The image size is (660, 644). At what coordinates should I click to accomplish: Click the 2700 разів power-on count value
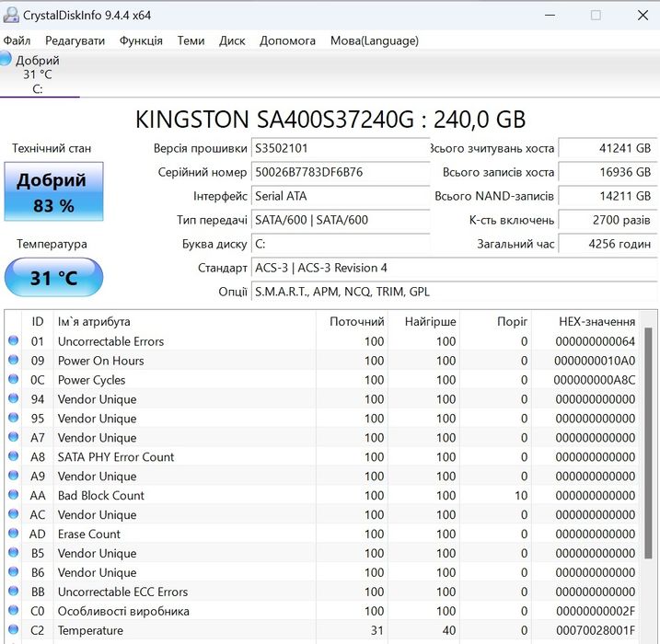[x=608, y=220]
